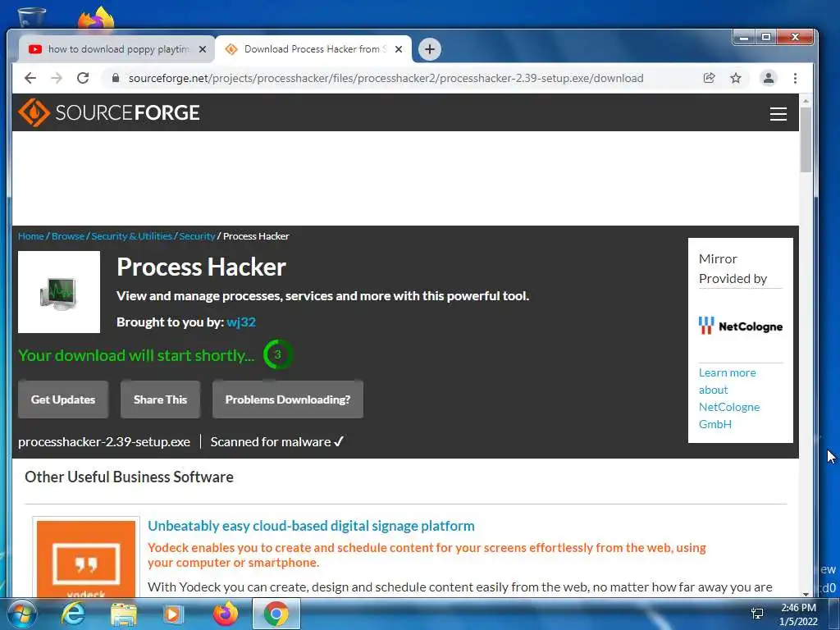Open Security & Utilities breadcrumb

tap(132, 236)
